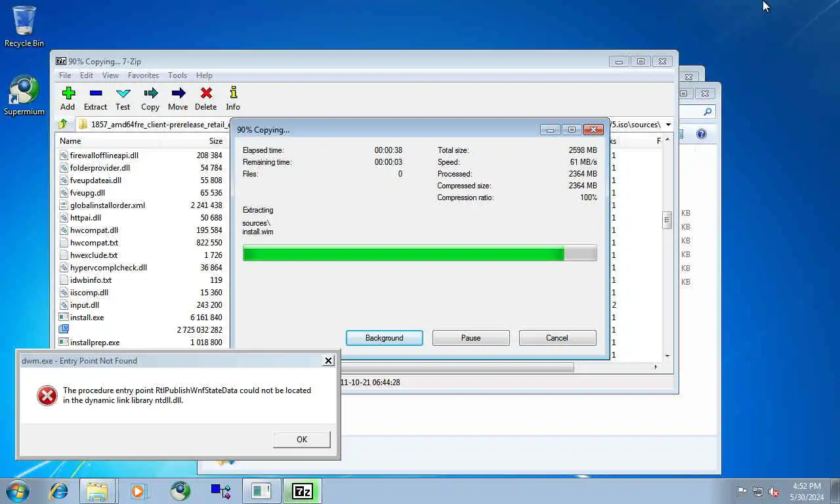Screen dimensions: 840x504
Task: Select firewallofflineapi.dll in file list
Action: [x=104, y=156]
